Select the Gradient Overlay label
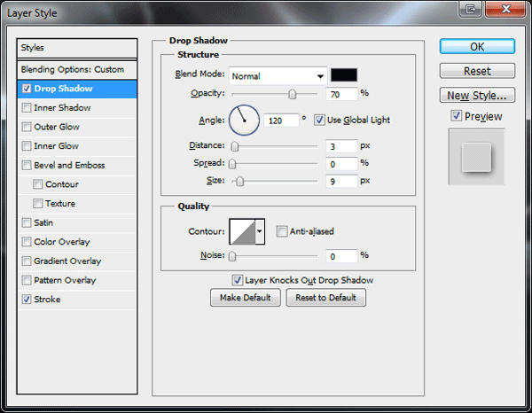The image size is (532, 413). (x=67, y=261)
